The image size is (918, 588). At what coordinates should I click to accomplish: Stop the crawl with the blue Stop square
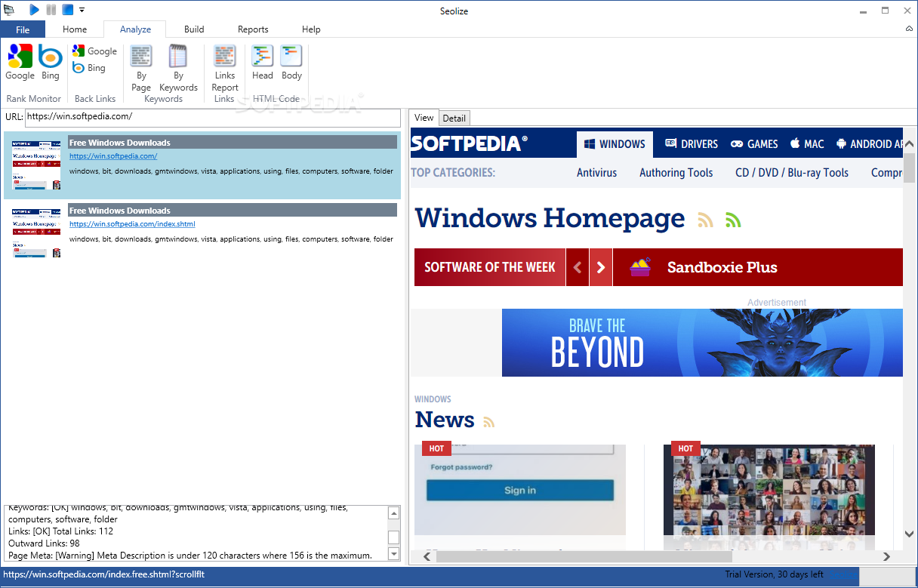[68, 10]
